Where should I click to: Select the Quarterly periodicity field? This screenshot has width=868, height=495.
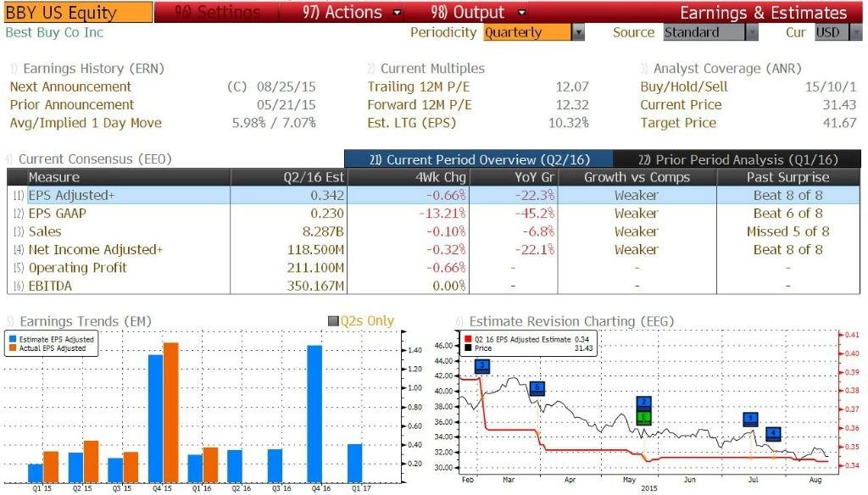click(527, 33)
